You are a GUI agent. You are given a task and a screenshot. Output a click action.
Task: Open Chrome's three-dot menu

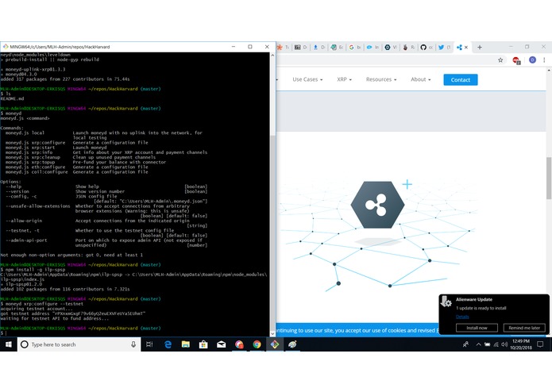click(544, 60)
